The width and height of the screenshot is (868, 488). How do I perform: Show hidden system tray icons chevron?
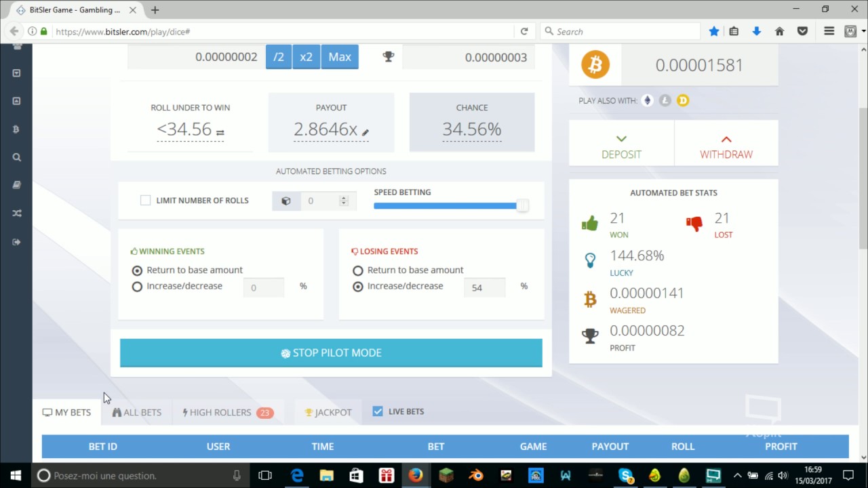pyautogui.click(x=737, y=475)
